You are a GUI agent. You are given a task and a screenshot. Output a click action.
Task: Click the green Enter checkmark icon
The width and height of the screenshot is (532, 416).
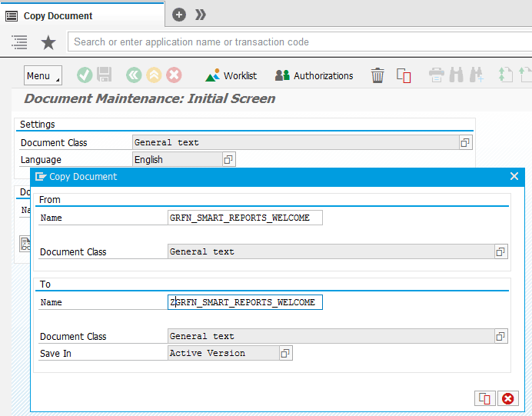click(x=85, y=75)
